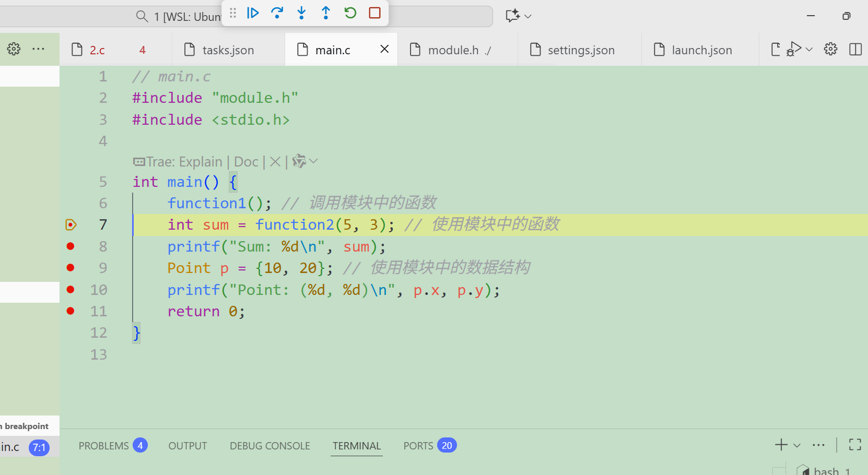Click line number 12 in gutter

pos(99,332)
